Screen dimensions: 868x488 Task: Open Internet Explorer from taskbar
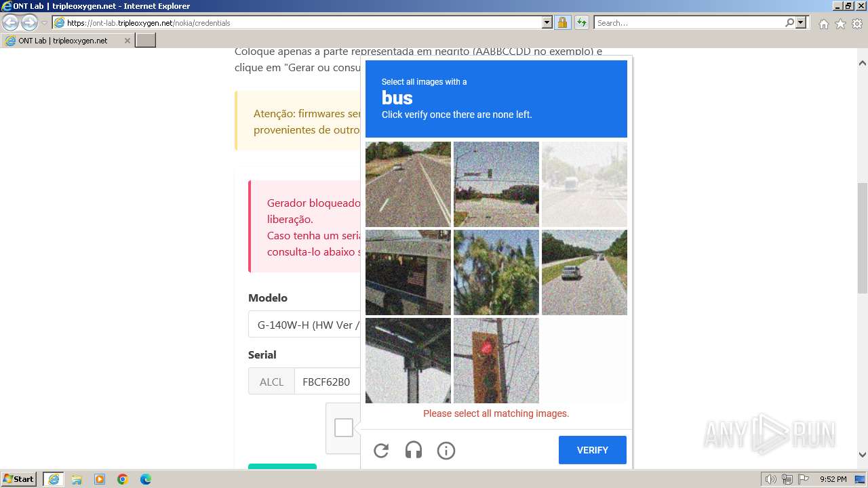pos(54,479)
